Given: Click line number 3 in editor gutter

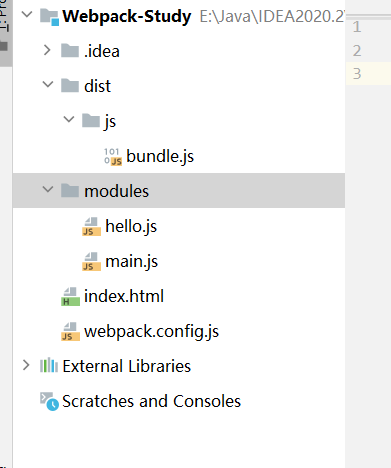Looking at the screenshot, I should [x=357, y=74].
